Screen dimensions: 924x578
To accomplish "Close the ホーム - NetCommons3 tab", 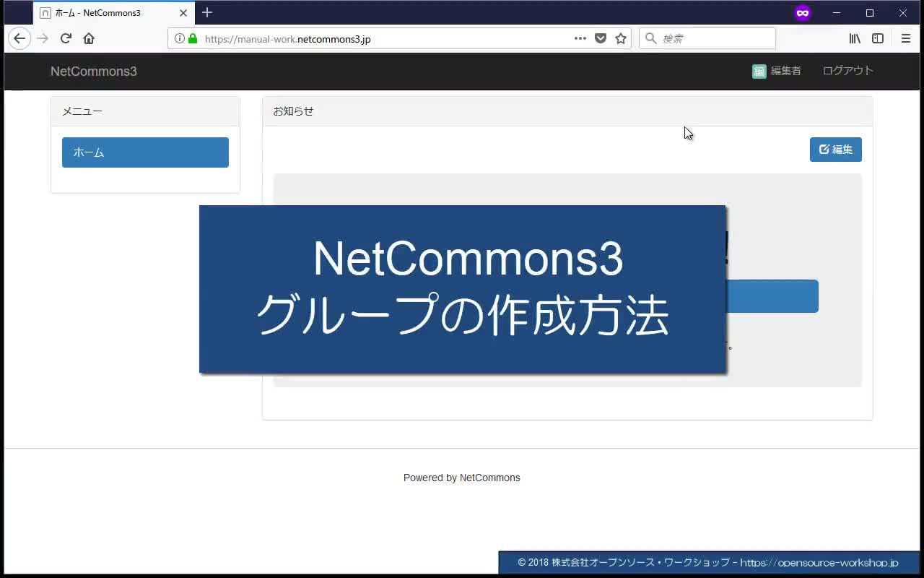I will pyautogui.click(x=183, y=13).
